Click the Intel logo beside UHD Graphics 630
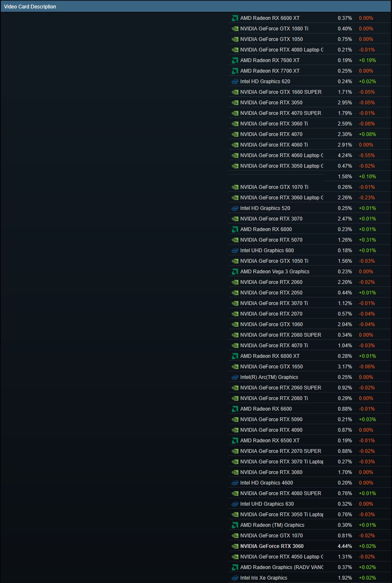Image resolution: width=392 pixels, height=583 pixels. (x=235, y=504)
